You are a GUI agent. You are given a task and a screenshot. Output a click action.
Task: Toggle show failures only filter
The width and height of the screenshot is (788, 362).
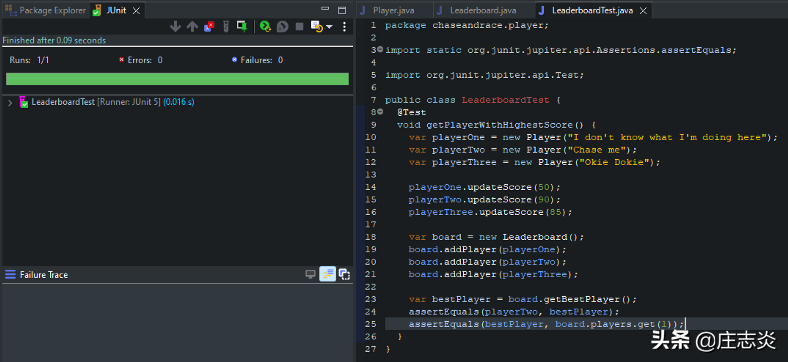(209, 27)
